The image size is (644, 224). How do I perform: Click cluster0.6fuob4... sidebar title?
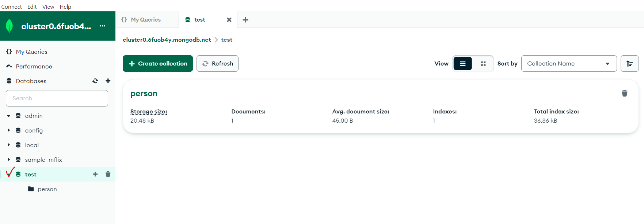56,26
